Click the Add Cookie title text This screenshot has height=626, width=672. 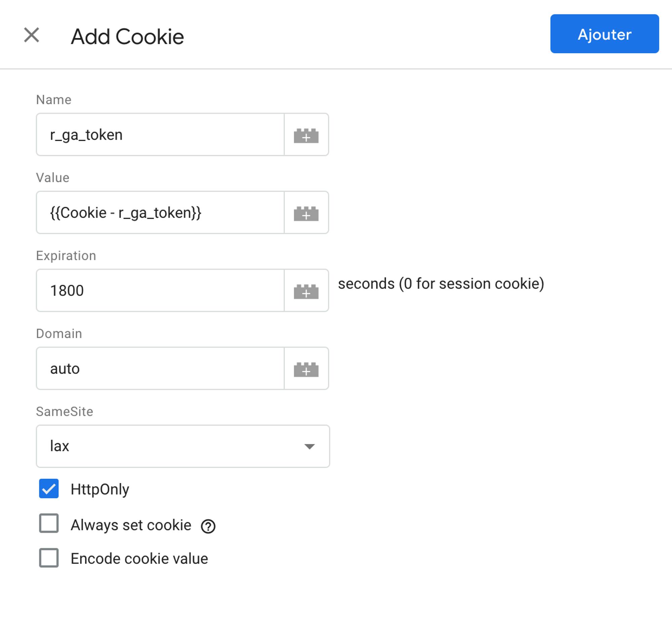(127, 37)
